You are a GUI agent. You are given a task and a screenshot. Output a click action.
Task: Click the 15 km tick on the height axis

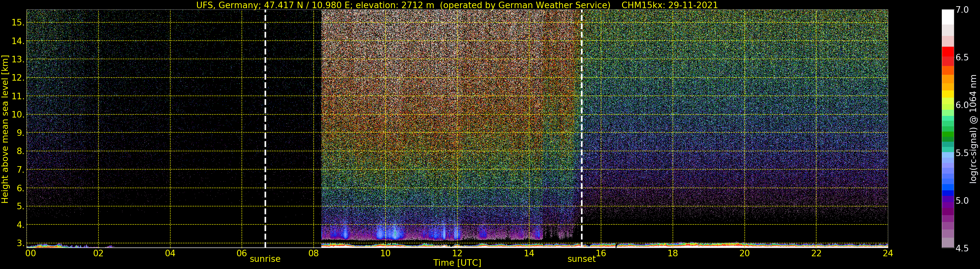(18, 23)
